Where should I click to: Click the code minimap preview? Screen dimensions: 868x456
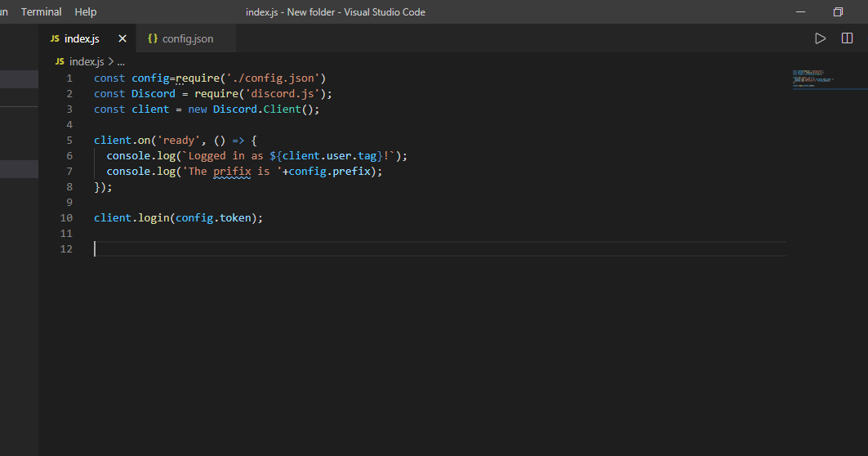812,78
